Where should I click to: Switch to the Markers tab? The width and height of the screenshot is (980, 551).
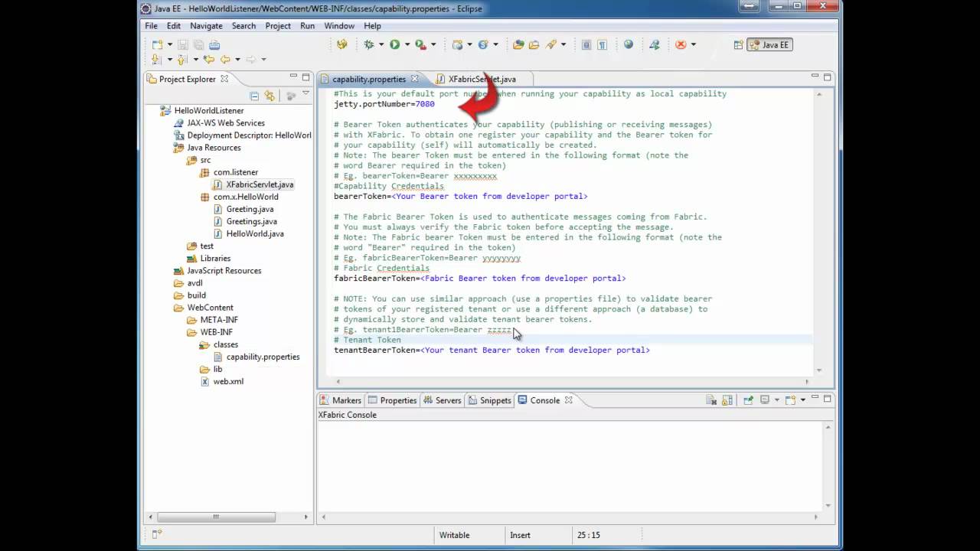(x=340, y=400)
